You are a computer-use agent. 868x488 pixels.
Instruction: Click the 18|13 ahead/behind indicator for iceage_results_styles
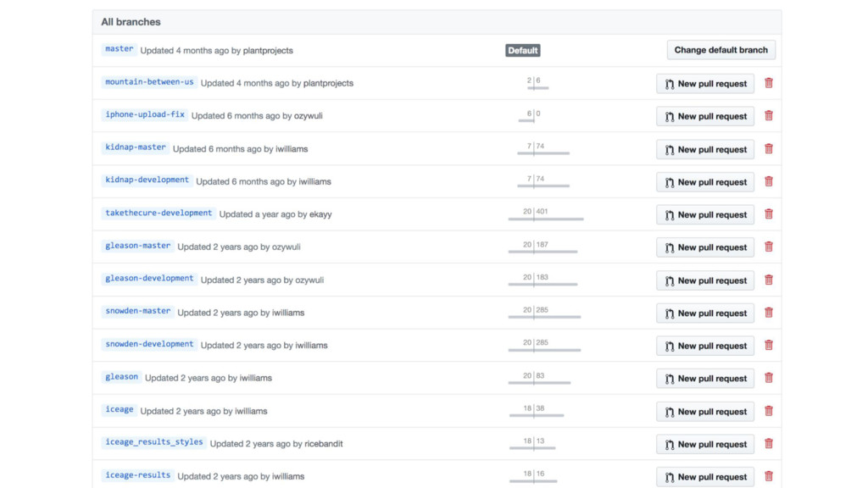(534, 444)
